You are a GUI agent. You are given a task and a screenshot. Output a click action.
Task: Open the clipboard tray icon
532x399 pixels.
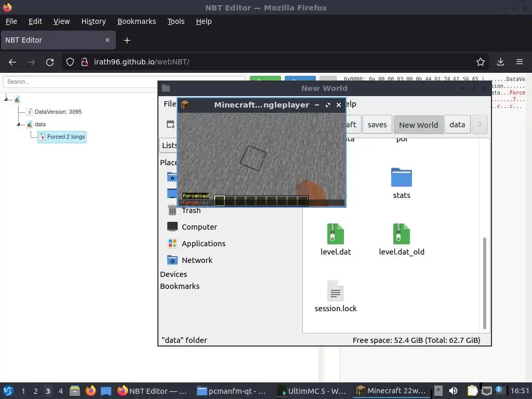tap(472, 391)
